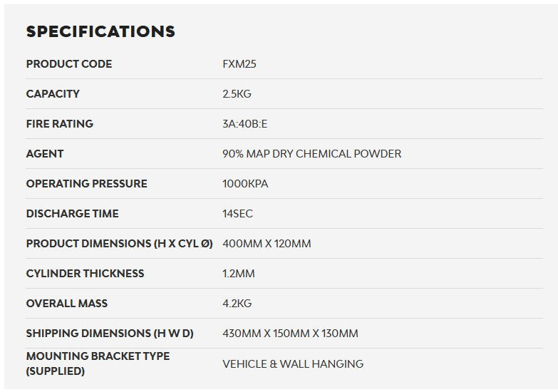This screenshot has width=558, height=392.
Task: Click the AGENT label
Action: (45, 154)
